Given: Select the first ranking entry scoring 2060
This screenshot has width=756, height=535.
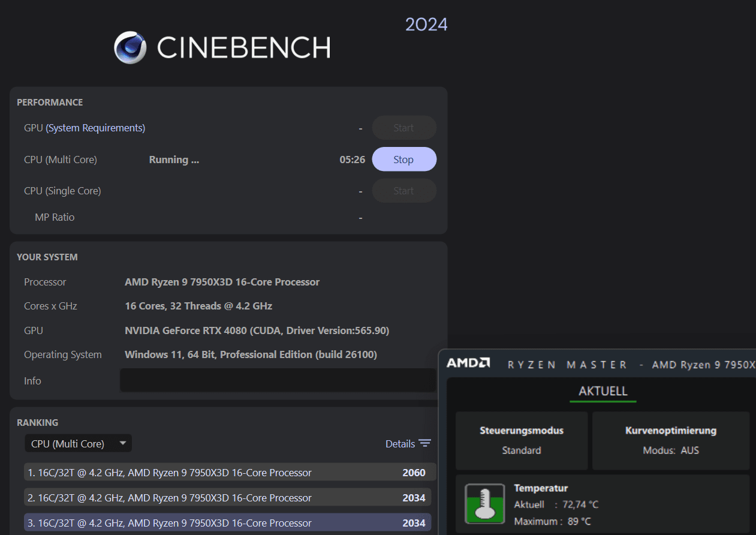Looking at the screenshot, I should click(230, 473).
